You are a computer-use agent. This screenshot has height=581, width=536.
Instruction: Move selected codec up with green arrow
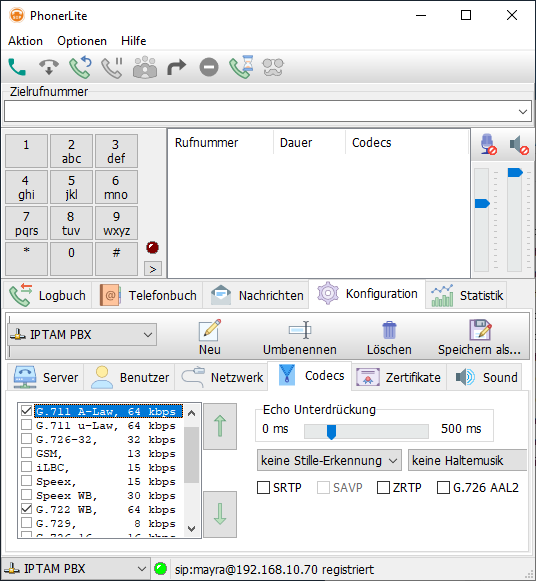click(x=220, y=426)
